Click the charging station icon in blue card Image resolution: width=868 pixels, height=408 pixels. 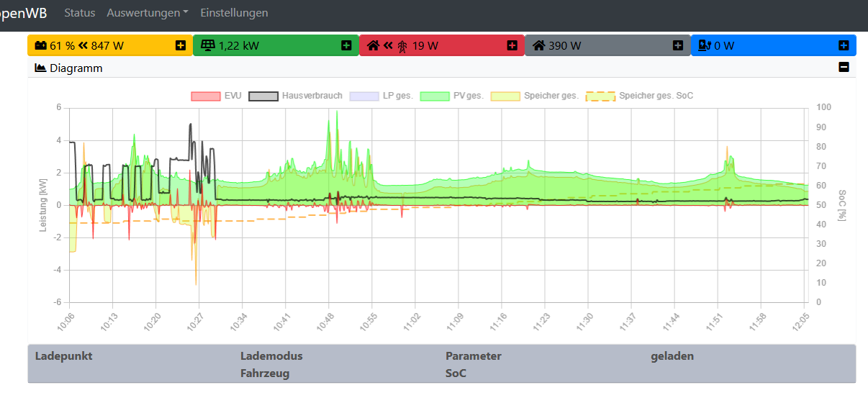705,45
